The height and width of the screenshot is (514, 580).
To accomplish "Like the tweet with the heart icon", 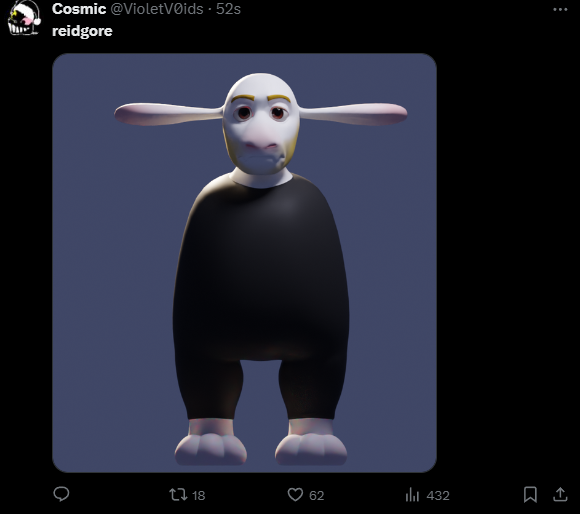I will (x=295, y=495).
